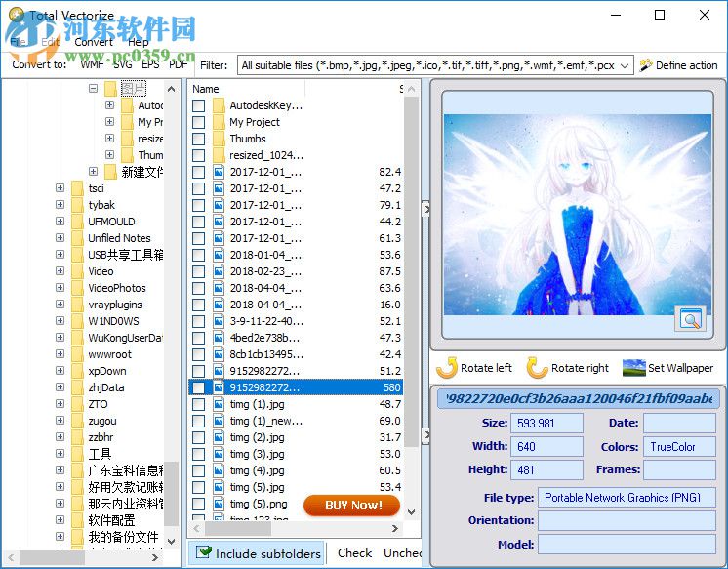The height and width of the screenshot is (569, 728).
Task: Expand the tsci folder node
Action: tap(60, 188)
